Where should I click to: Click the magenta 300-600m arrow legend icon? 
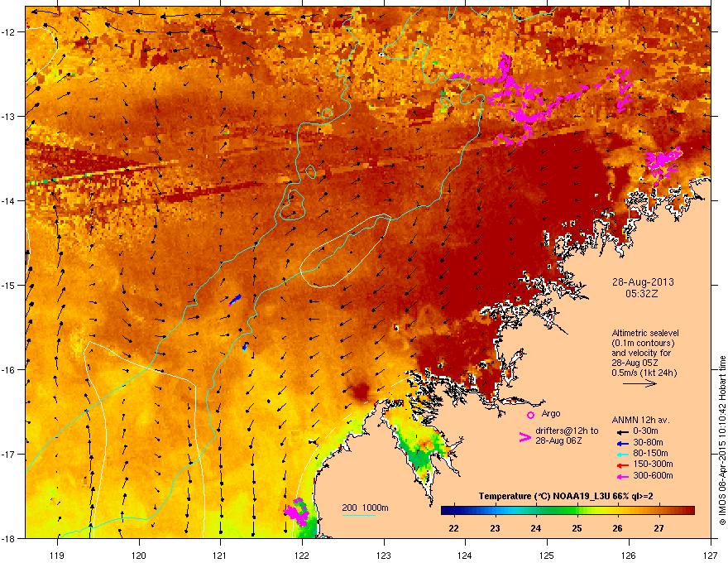pos(621,476)
